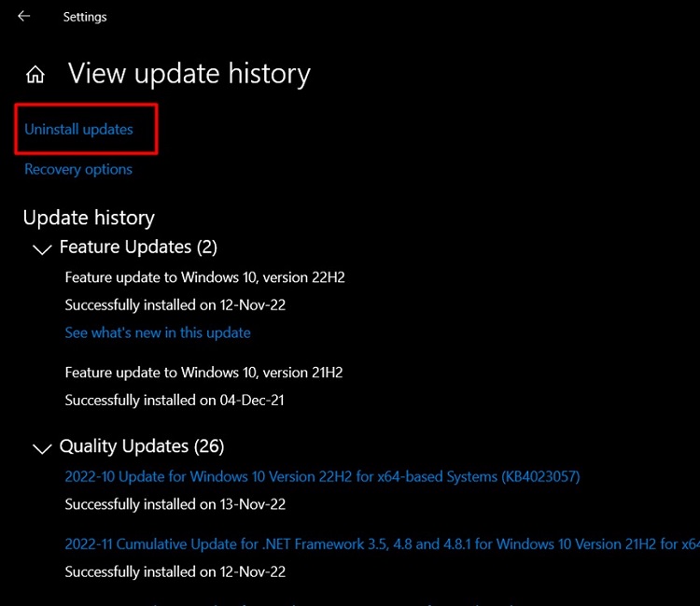Click the back arrow in Settings

tap(24, 17)
